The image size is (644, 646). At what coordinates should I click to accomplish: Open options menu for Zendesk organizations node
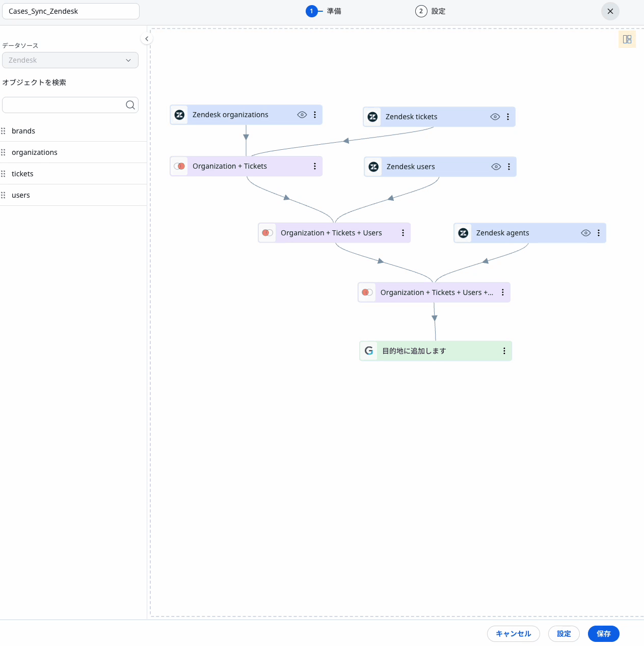(315, 115)
